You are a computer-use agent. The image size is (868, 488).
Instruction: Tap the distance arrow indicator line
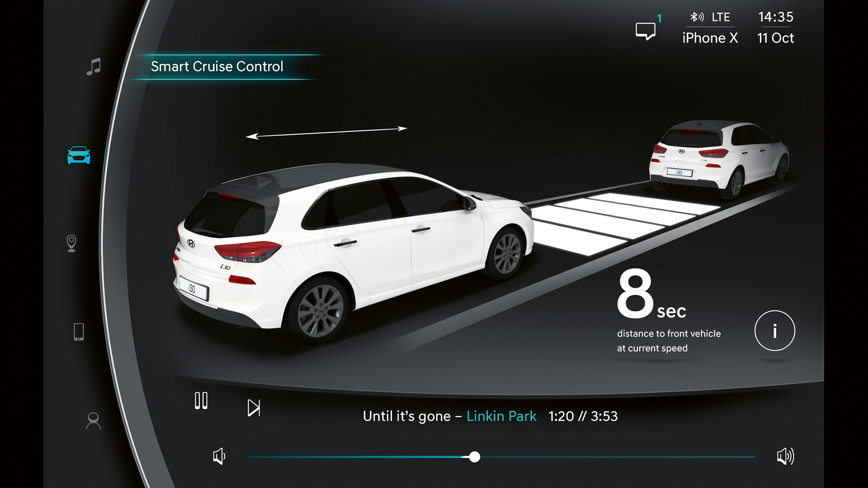[x=326, y=132]
